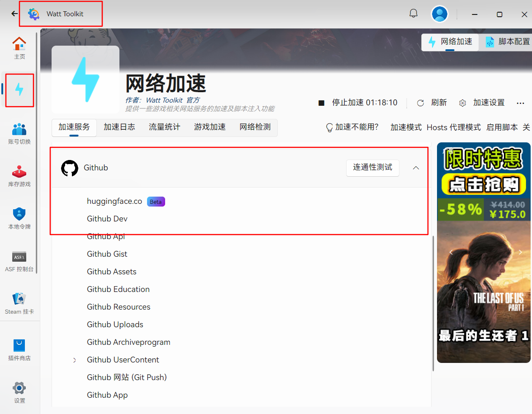Open ASF 控制台 console
The image size is (532, 414).
tap(19, 261)
